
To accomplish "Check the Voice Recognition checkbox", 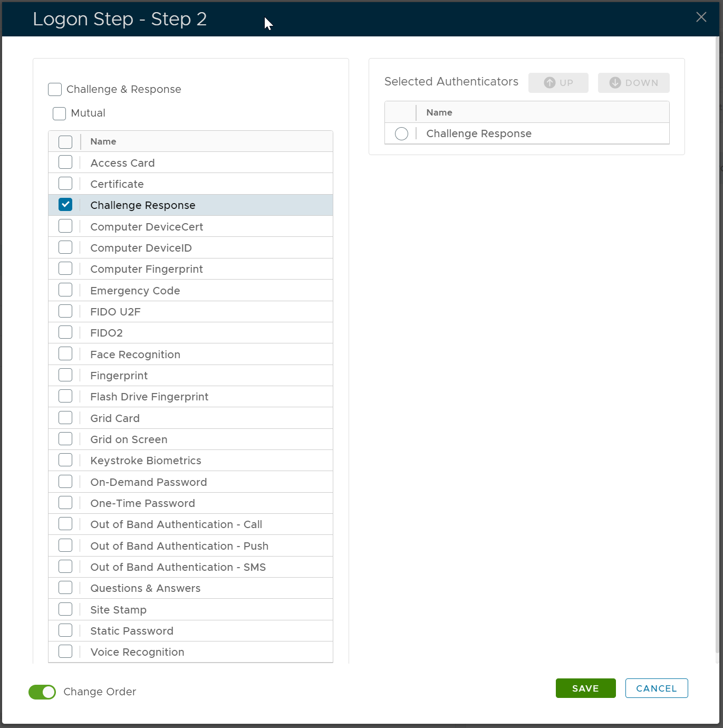I will [x=65, y=652].
